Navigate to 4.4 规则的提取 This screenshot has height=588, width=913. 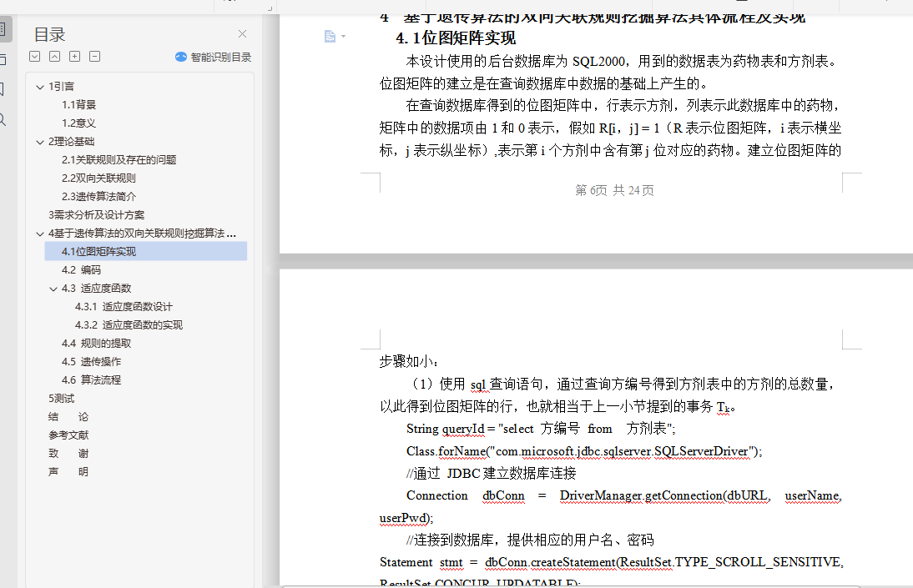(x=96, y=344)
